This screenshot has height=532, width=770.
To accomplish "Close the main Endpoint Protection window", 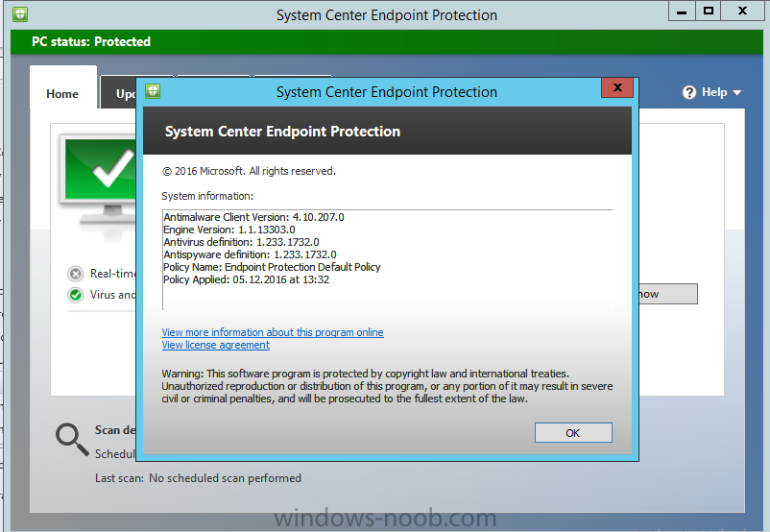I will (x=742, y=12).
